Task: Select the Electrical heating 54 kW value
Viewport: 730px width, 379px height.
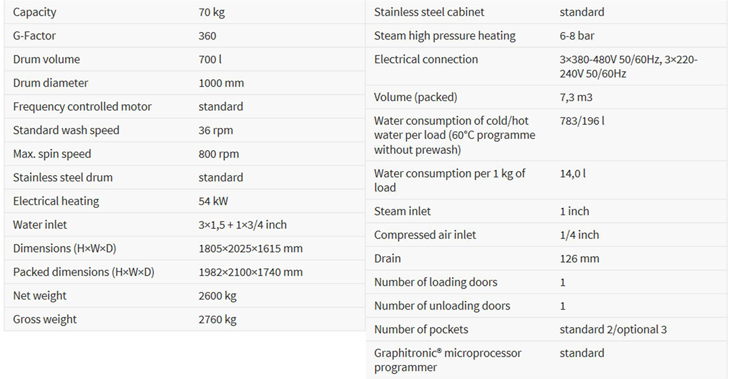Action: tap(213, 201)
